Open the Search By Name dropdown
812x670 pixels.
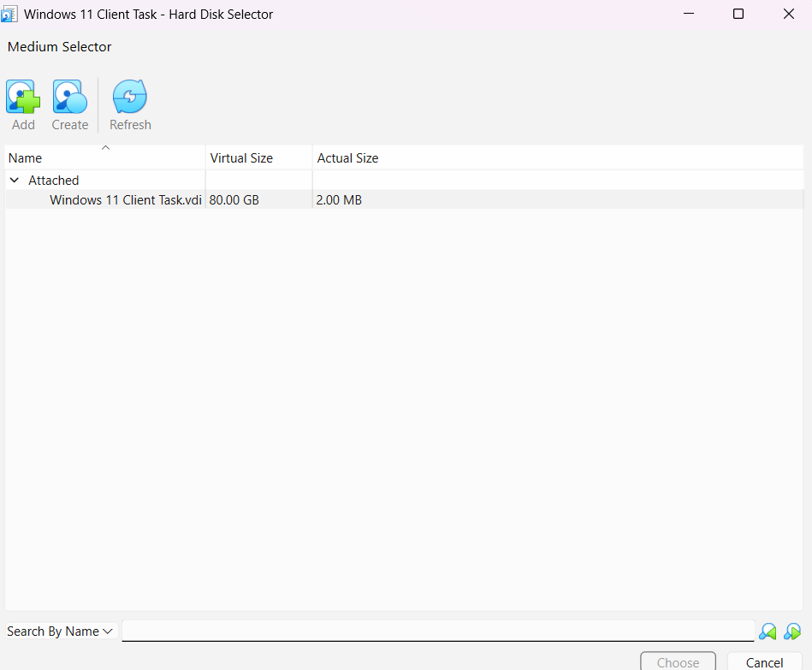tap(61, 631)
